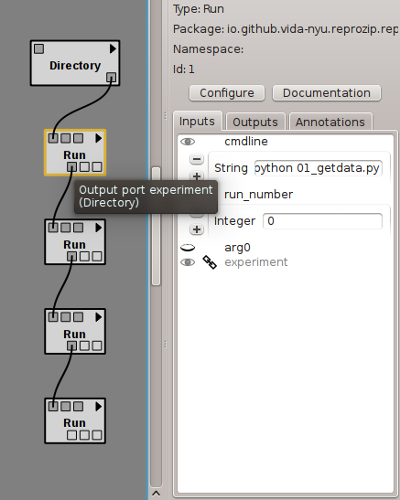Click the 'Id: 1' text

[x=184, y=69]
